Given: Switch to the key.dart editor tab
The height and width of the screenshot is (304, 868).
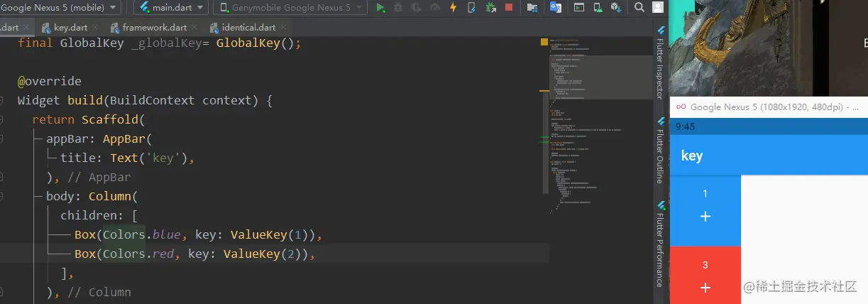Looking at the screenshot, I should [70, 28].
